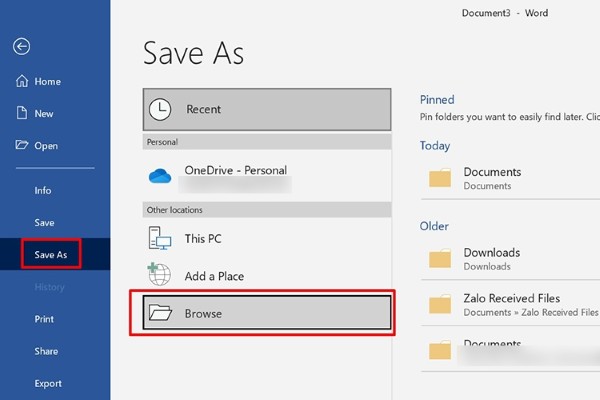Click the Add a Place globe icon
The image size is (600, 400).
(x=159, y=274)
